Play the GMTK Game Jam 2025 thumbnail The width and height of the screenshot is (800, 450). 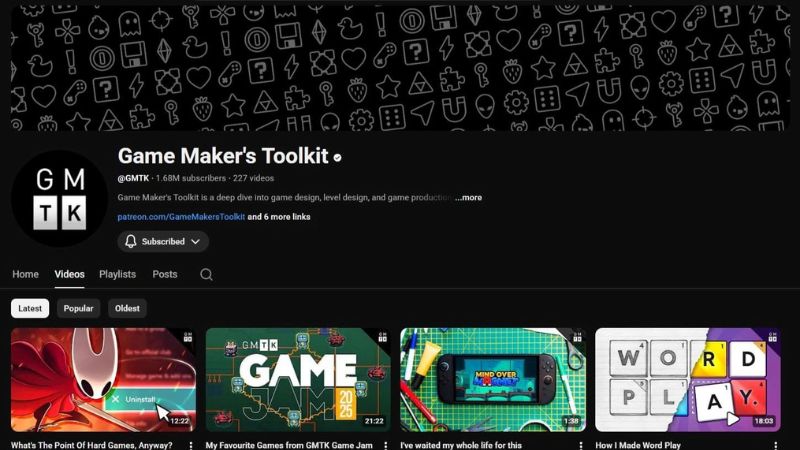coord(298,380)
